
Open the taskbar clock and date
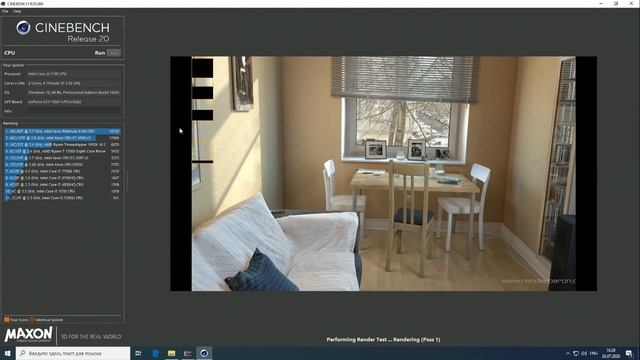(x=611, y=353)
